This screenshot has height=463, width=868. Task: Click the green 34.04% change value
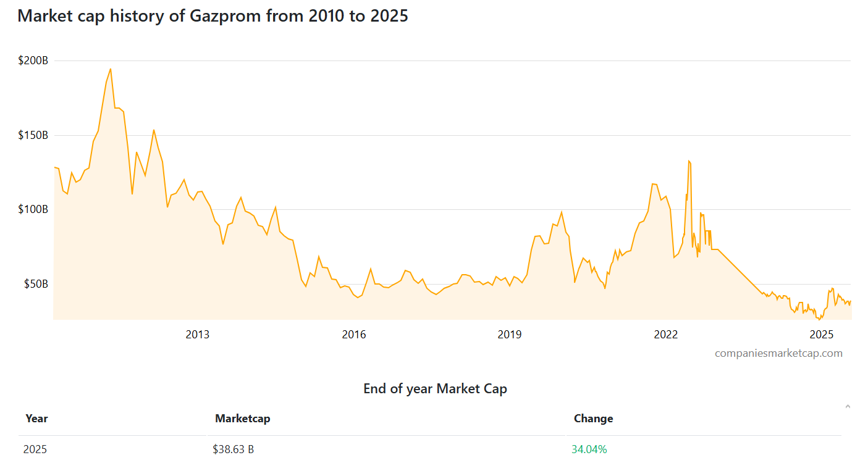point(589,449)
